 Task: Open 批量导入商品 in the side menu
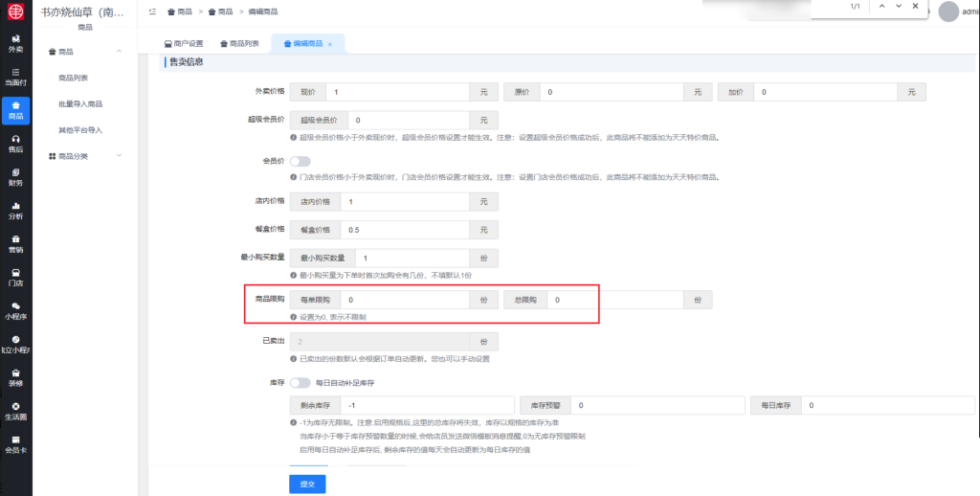pyautogui.click(x=80, y=103)
